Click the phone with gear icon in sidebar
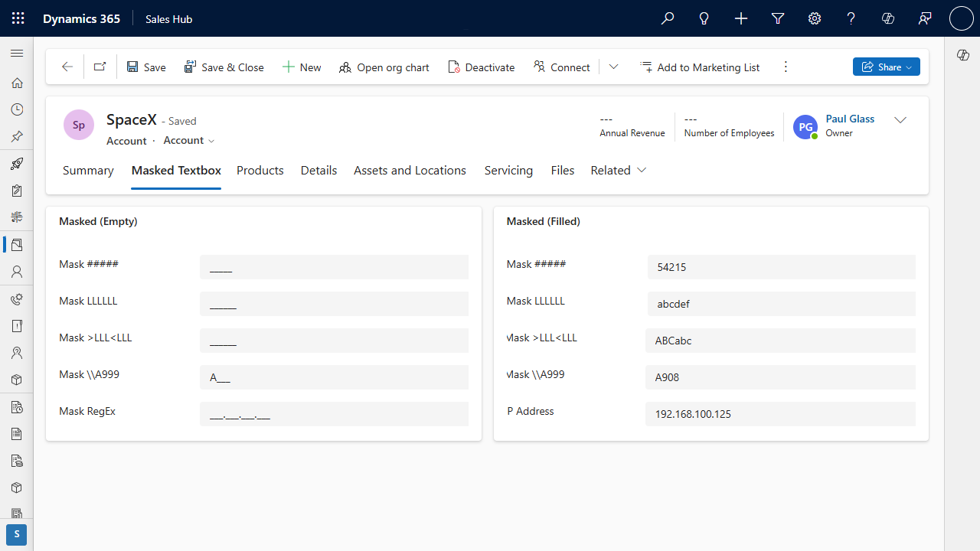 (17, 299)
